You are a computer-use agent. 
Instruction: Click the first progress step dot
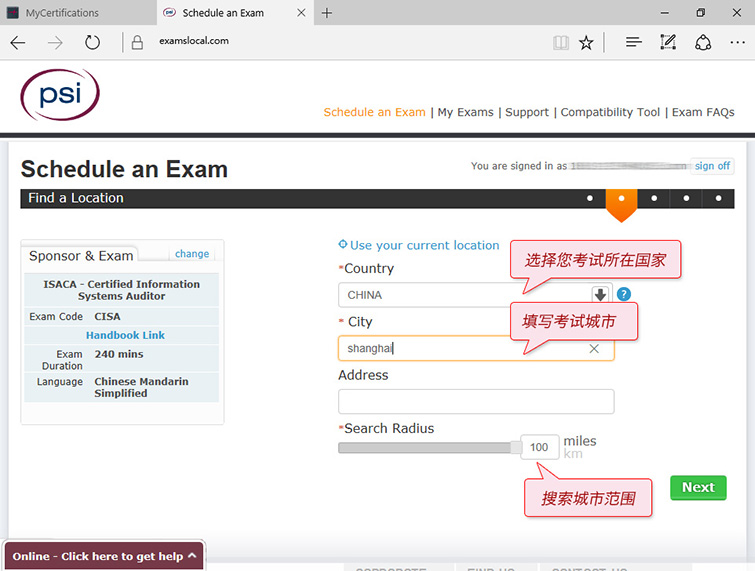[x=590, y=198]
